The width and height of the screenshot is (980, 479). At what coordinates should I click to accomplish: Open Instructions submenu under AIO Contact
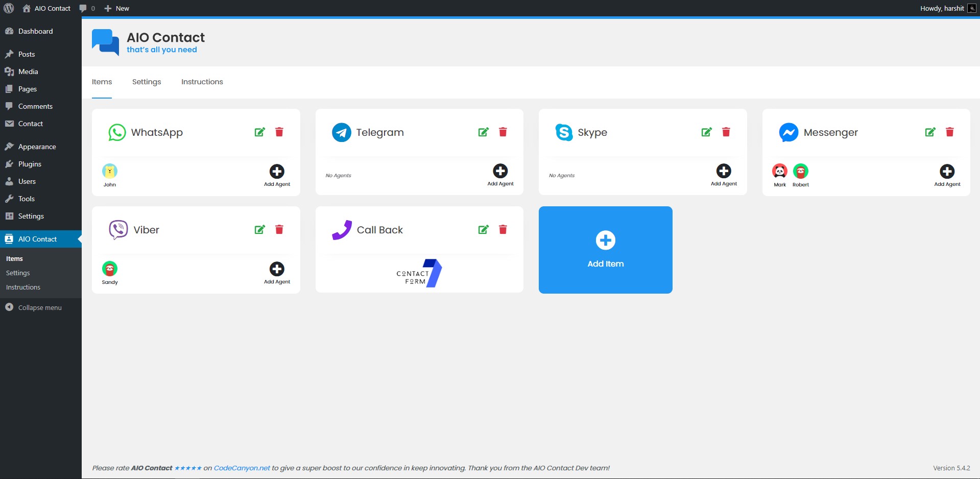click(23, 288)
